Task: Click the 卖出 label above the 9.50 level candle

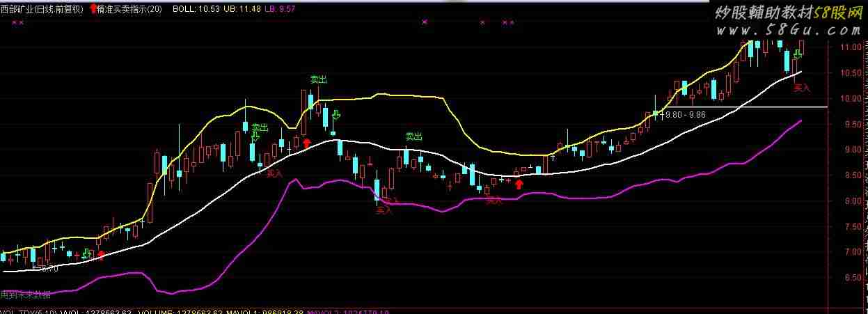Action: (260, 127)
